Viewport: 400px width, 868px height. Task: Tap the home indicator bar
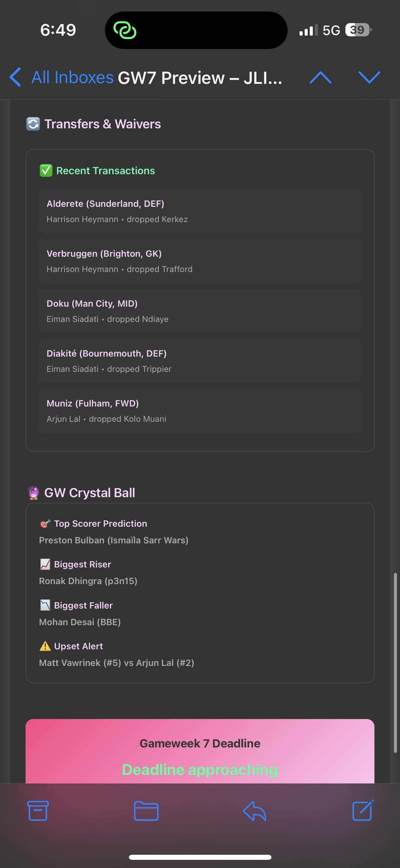pos(200,857)
